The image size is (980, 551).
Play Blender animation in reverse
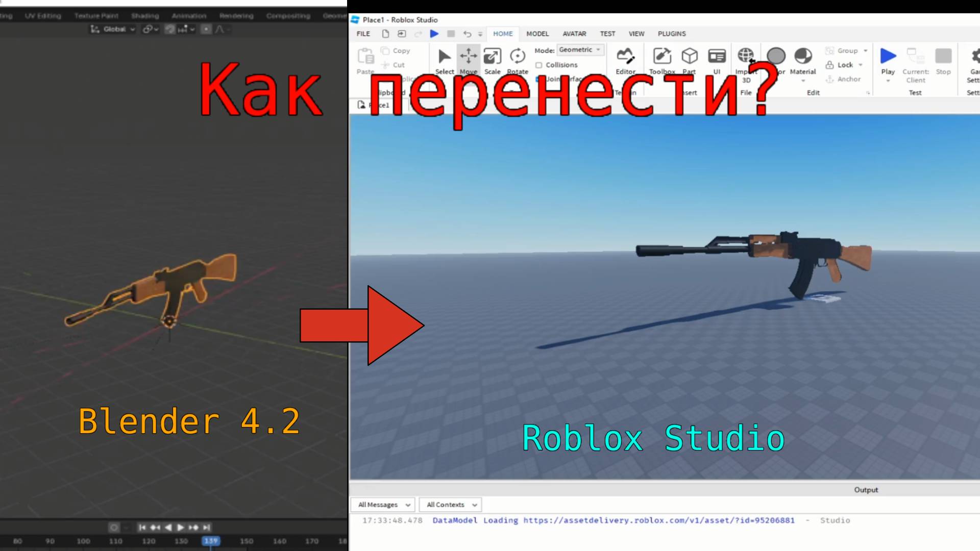click(x=168, y=527)
